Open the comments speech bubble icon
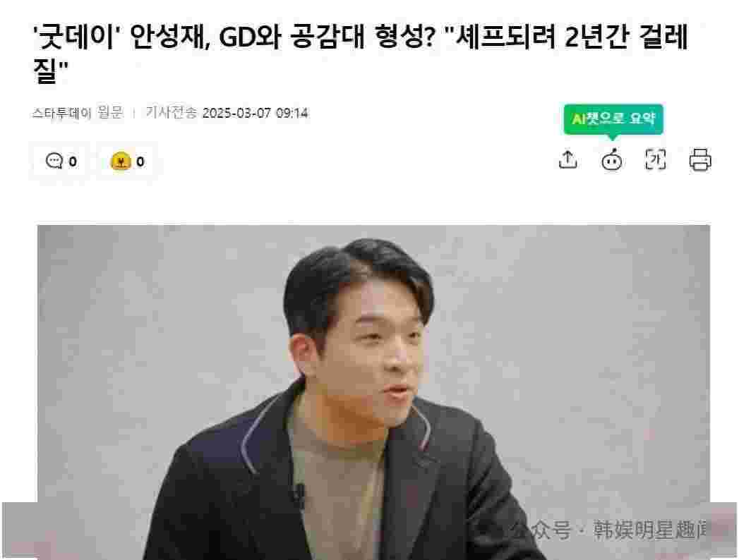This screenshot has width=739, height=560. 54,161
